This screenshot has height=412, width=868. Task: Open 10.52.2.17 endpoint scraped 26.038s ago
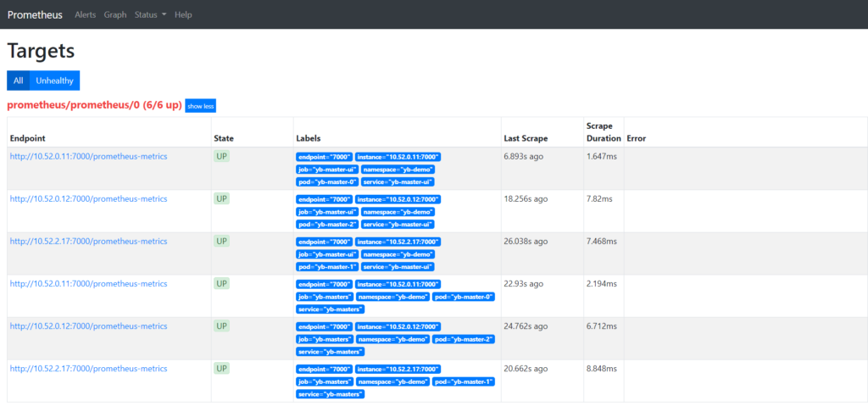coord(88,241)
